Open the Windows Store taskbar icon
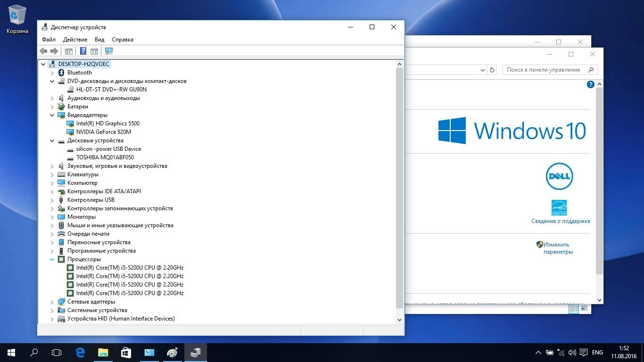Image resolution: width=644 pixels, height=362 pixels. pyautogui.click(x=126, y=352)
